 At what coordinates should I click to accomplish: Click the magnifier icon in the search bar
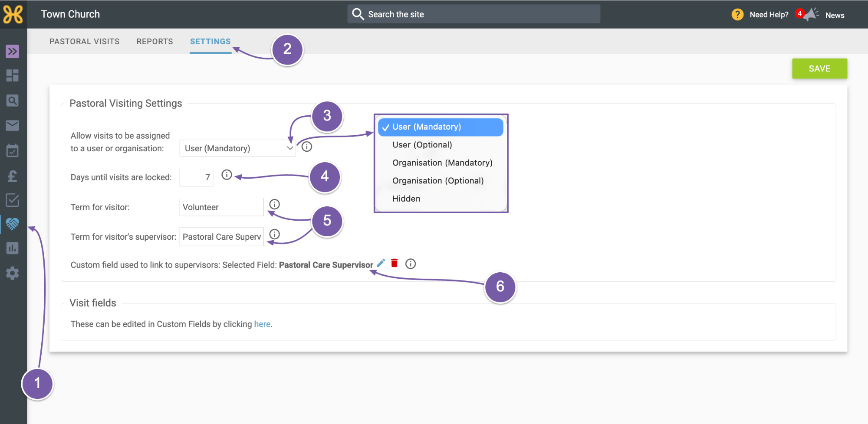coord(358,14)
